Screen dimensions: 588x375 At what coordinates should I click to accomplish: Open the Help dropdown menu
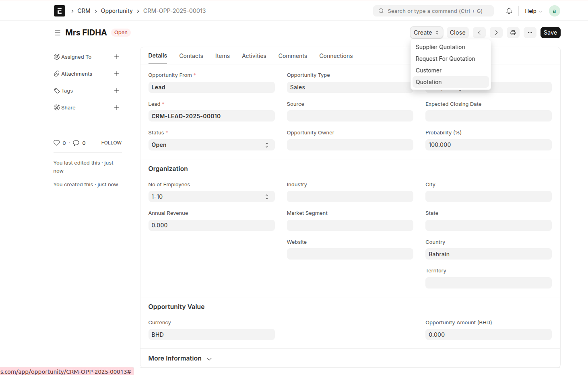point(533,11)
